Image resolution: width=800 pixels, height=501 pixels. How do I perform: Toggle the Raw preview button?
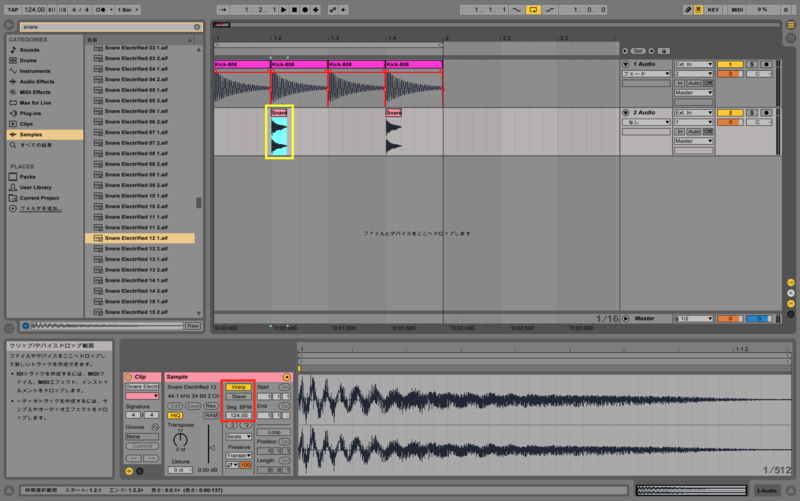(x=192, y=326)
